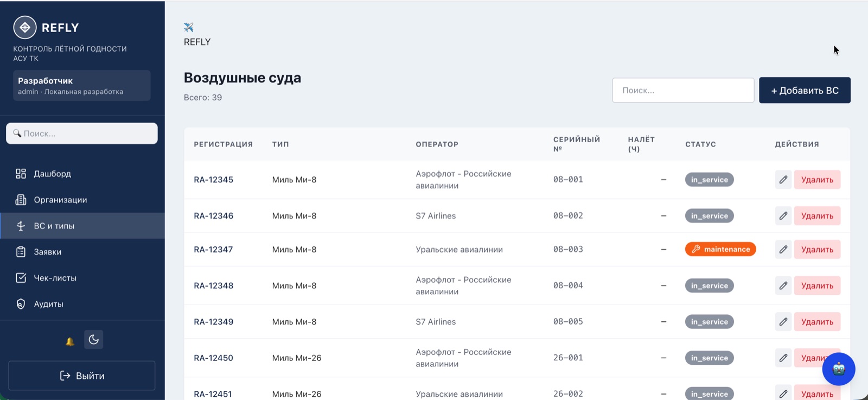Go to Организации section

coord(82,200)
